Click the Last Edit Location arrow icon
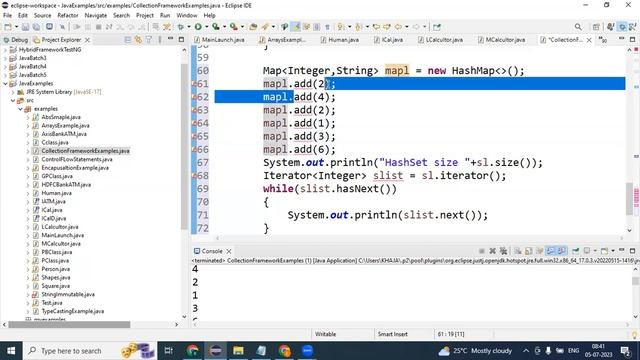 click(x=376, y=27)
